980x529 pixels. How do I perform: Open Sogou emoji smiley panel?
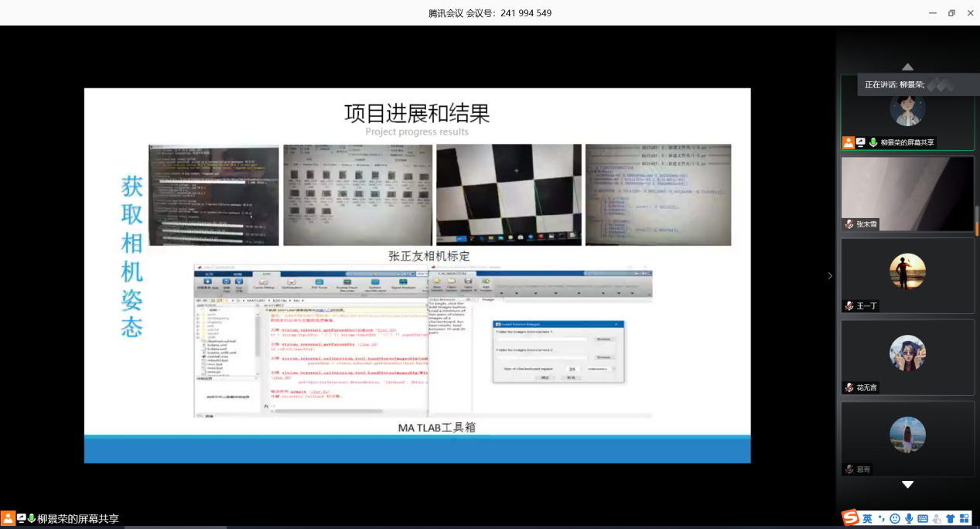pyautogui.click(x=895, y=518)
